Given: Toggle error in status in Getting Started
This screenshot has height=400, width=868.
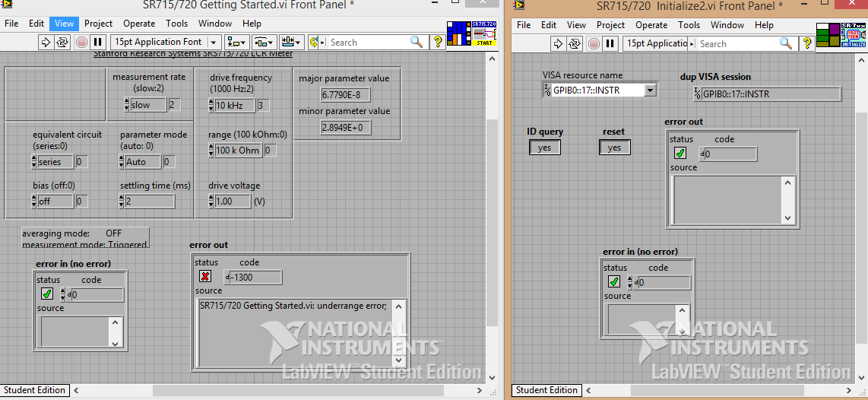Looking at the screenshot, I should click(x=47, y=294).
